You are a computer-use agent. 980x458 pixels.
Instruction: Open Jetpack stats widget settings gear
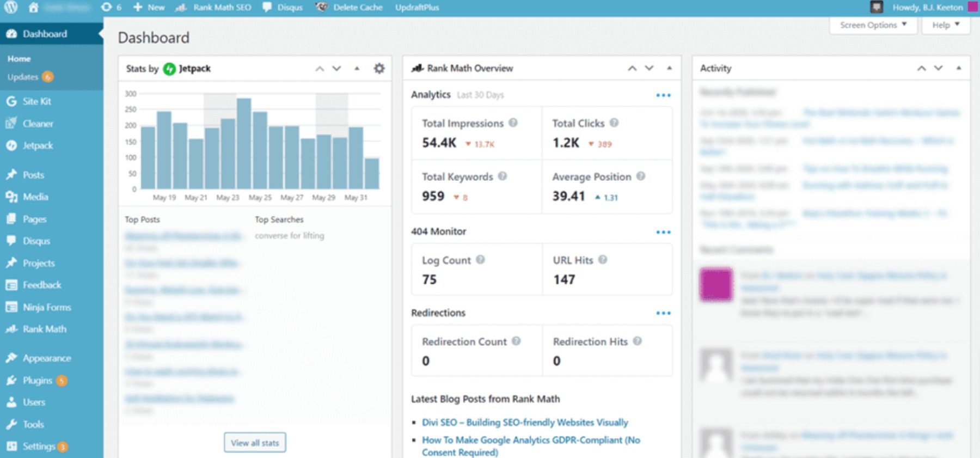click(379, 69)
